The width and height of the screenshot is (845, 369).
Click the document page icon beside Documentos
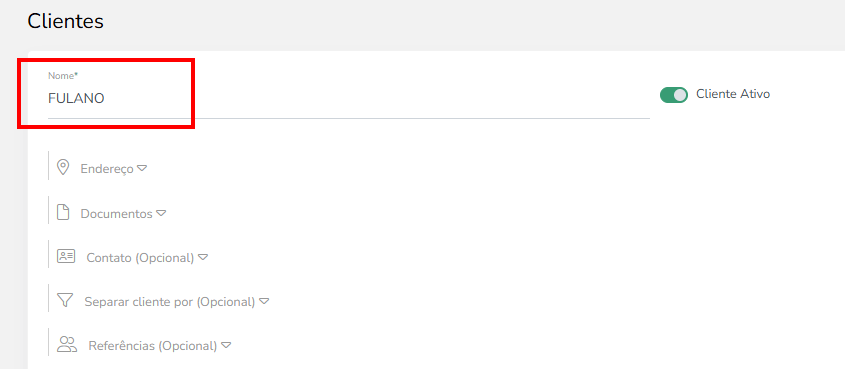(x=64, y=212)
